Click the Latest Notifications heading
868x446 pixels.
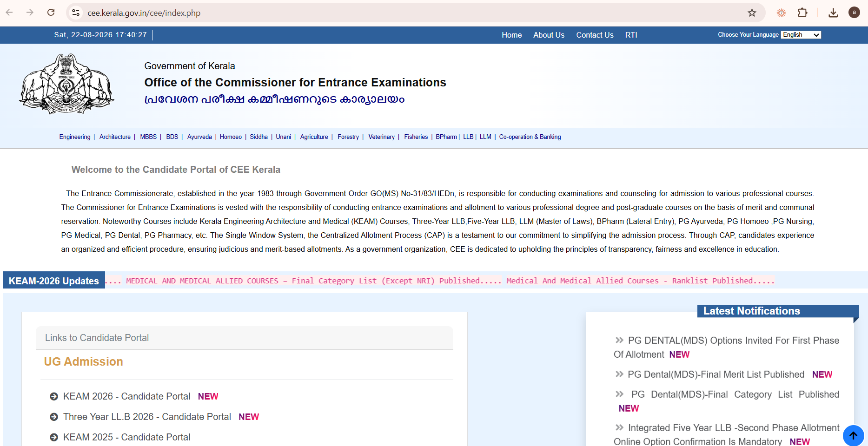(x=752, y=311)
